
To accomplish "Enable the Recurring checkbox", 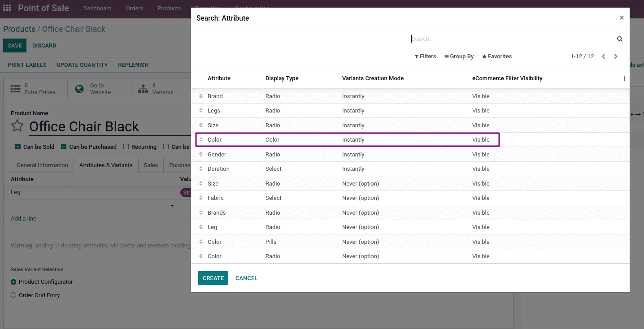I will click(126, 147).
